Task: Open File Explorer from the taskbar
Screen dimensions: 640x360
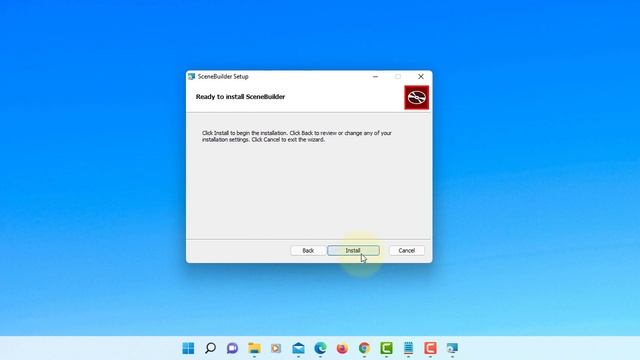Action: coord(254,348)
